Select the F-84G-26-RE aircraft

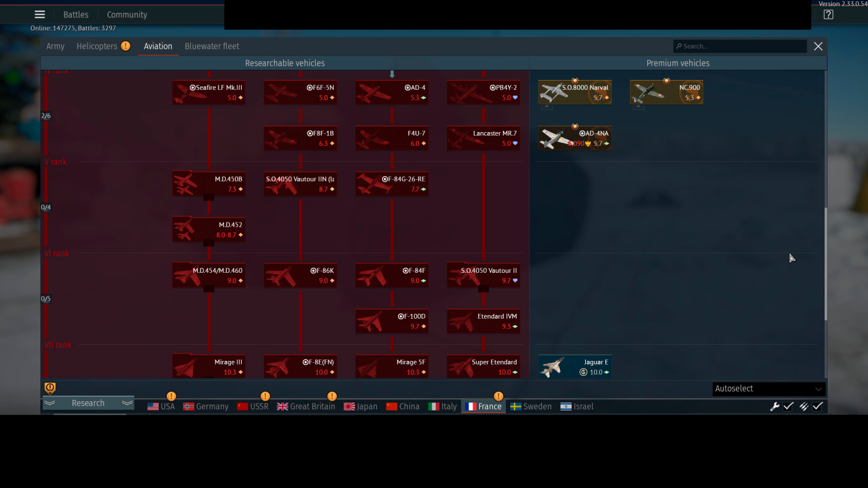coord(392,184)
